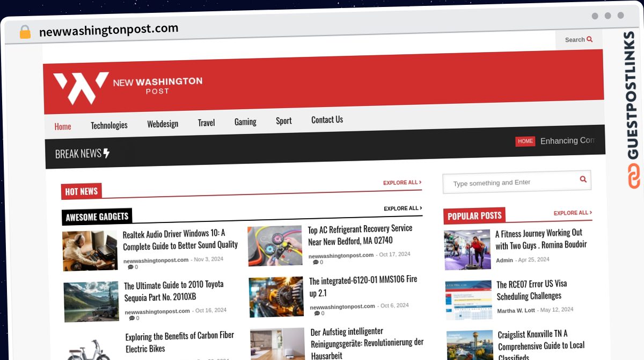
Task: Click Explore All next to Hot News
Action: coord(402,183)
